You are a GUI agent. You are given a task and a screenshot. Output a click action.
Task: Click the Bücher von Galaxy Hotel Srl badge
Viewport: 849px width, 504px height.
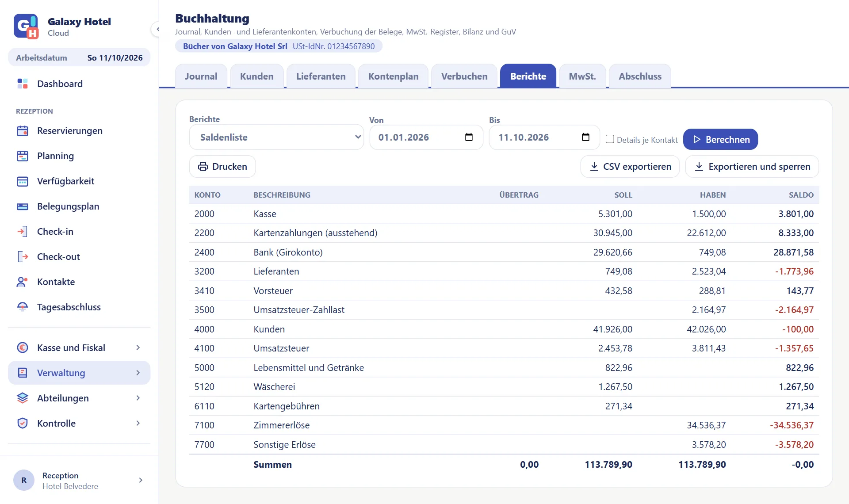[x=279, y=46]
